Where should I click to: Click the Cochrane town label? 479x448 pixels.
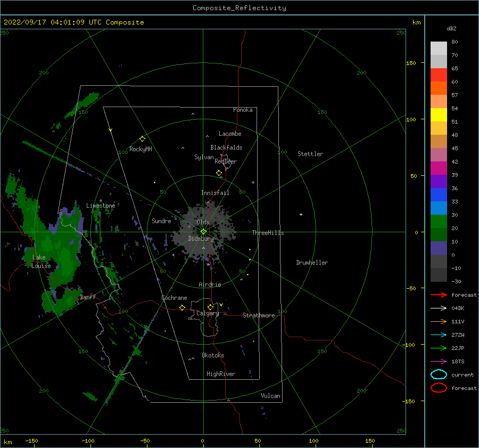coord(174,298)
